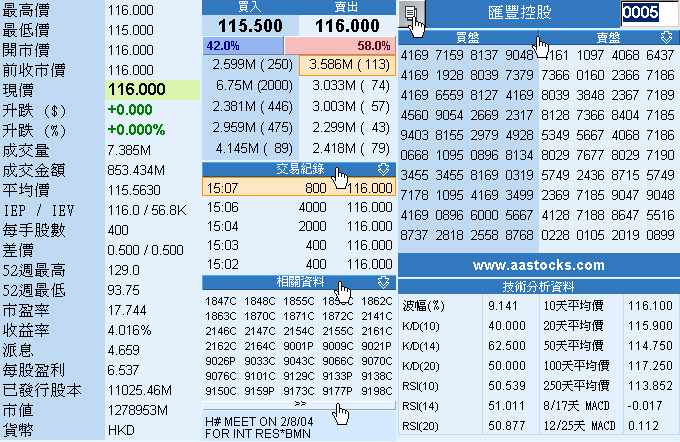Select ask queue 3.033M (74)

351,85
